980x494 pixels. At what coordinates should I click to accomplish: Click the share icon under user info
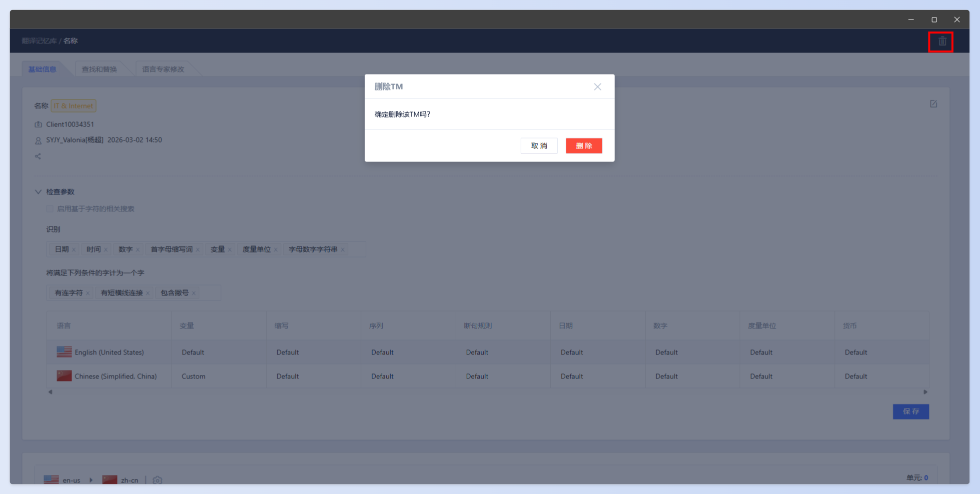pyautogui.click(x=38, y=156)
